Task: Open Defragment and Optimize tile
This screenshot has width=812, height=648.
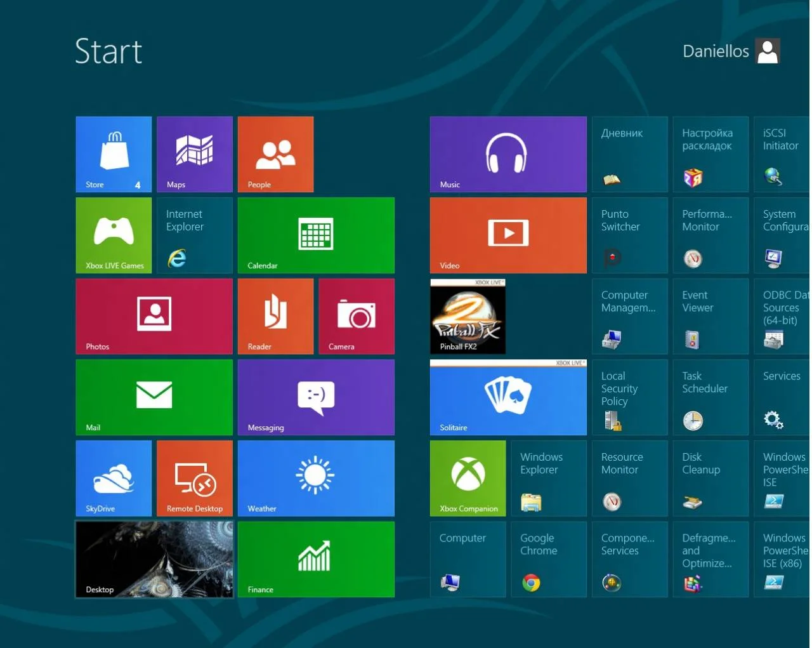Action: click(710, 559)
